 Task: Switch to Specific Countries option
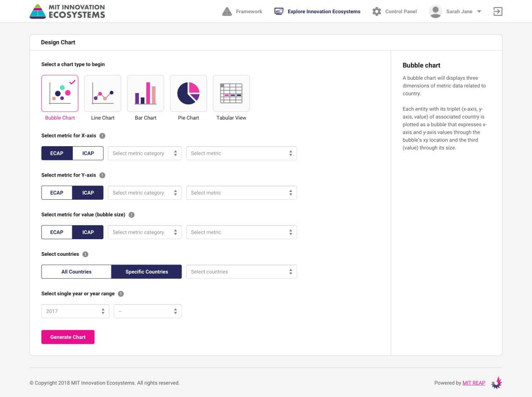click(147, 272)
